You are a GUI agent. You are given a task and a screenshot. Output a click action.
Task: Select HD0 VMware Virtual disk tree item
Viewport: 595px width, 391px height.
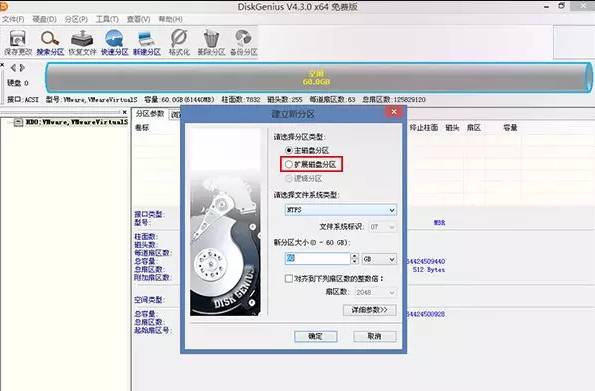point(77,122)
